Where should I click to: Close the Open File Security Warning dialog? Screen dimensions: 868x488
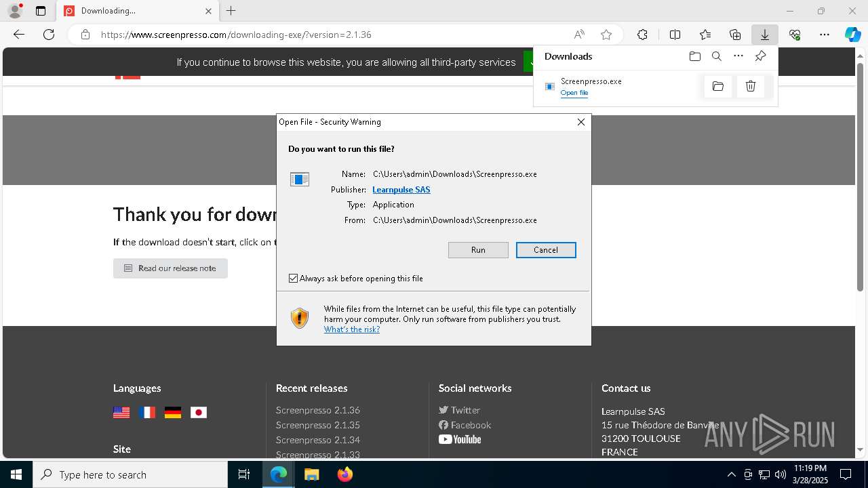580,122
